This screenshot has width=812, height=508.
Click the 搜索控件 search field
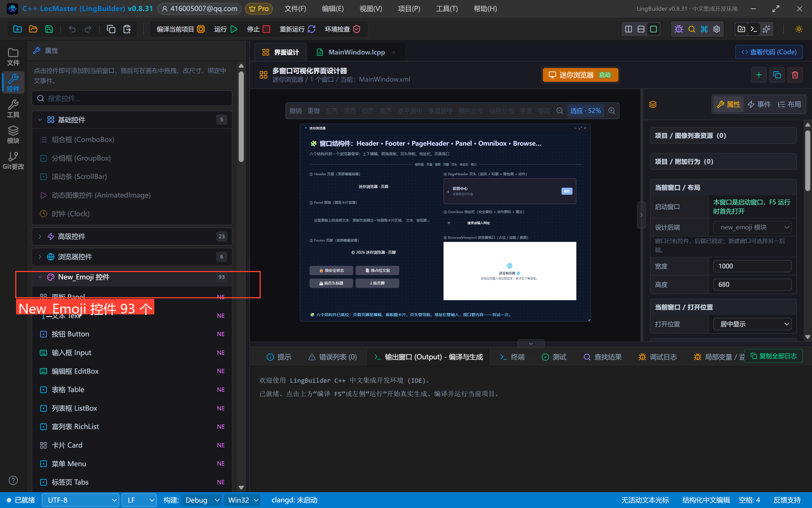tap(132, 98)
